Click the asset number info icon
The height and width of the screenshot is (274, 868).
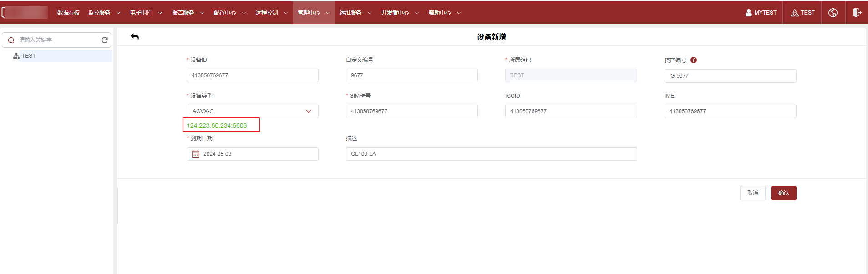coord(693,60)
